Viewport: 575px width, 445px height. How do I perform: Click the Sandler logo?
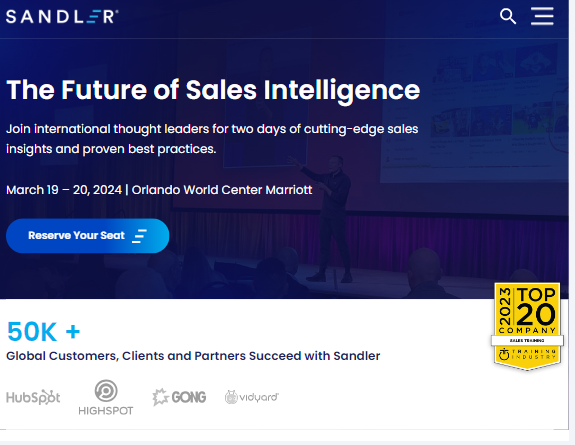pyautogui.click(x=62, y=17)
